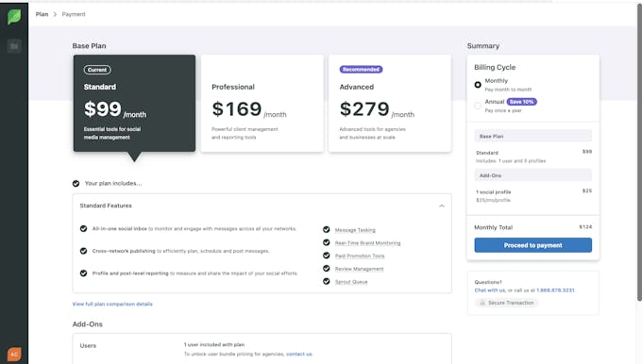Select the Advanced $279 plan card
Screen dimensions: 642x364
[390, 104]
